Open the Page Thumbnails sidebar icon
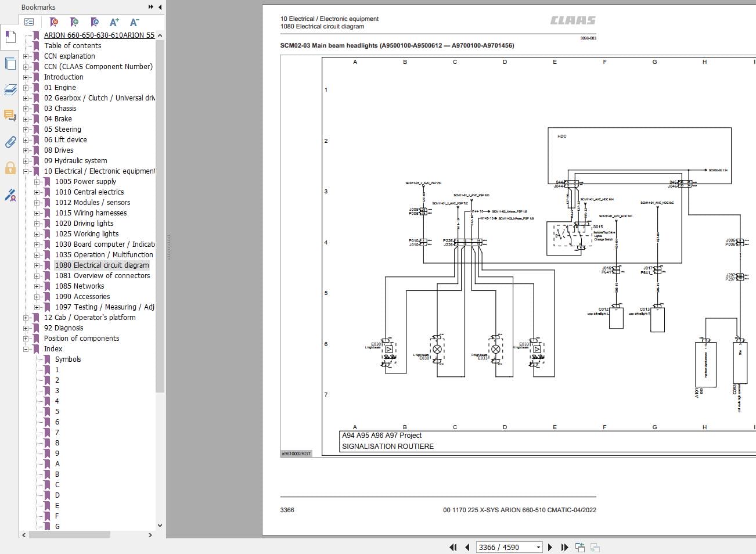756x554 pixels. click(x=10, y=63)
